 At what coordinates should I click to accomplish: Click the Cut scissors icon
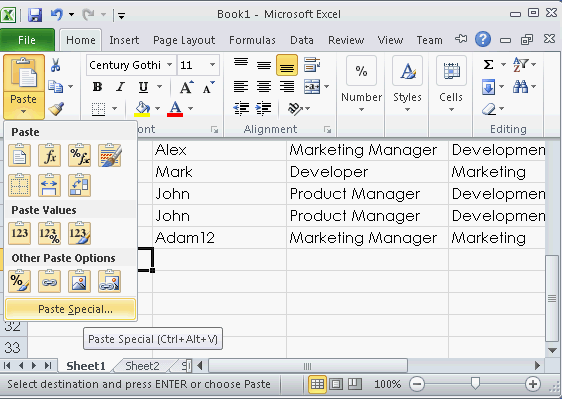pos(55,65)
